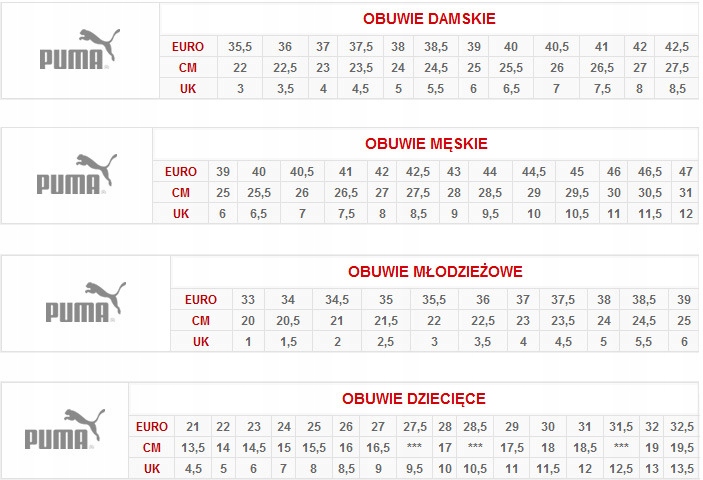
Task: Click CM value 31 in the Męskie table
Action: point(686,193)
